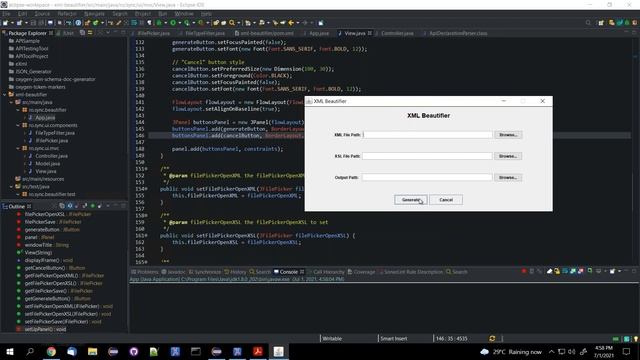Image resolution: width=640 pixels, height=360 pixels.
Task: Toggle Scroll Lock in Console toolbar
Action: pyautogui.click(x=557, y=271)
